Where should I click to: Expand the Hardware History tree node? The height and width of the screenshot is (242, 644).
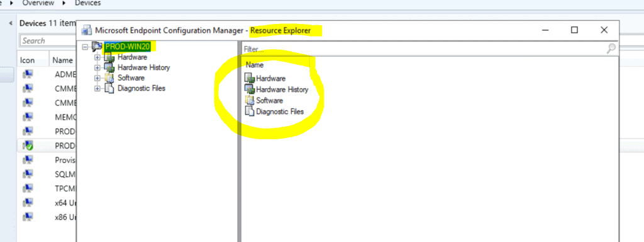97,67
